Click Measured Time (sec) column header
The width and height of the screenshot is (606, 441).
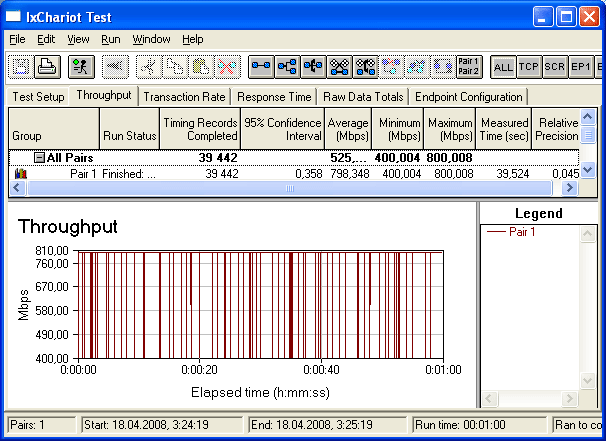pos(504,129)
